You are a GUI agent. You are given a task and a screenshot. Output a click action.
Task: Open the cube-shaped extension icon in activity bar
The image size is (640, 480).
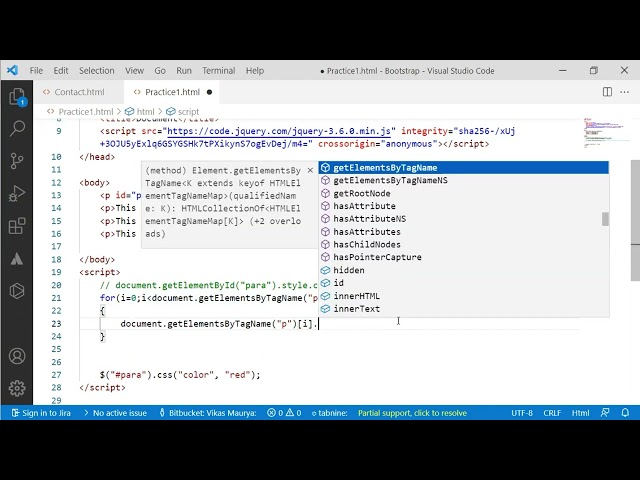tap(17, 291)
